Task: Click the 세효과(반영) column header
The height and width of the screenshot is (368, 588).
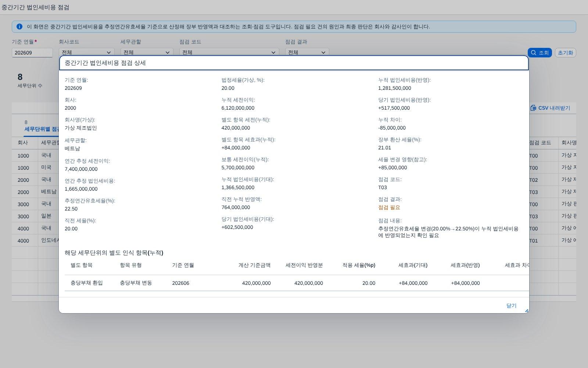Action: [465, 265]
